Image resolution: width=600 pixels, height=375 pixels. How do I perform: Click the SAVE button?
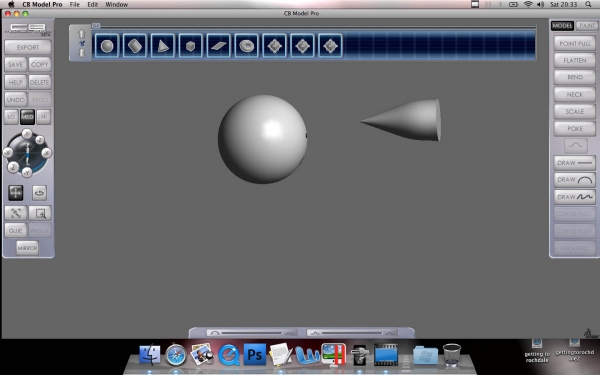point(16,64)
